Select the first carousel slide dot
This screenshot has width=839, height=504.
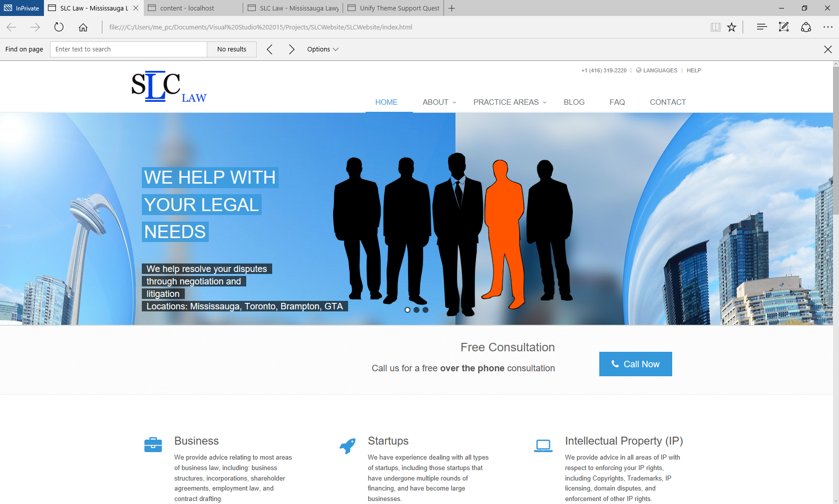pos(408,310)
